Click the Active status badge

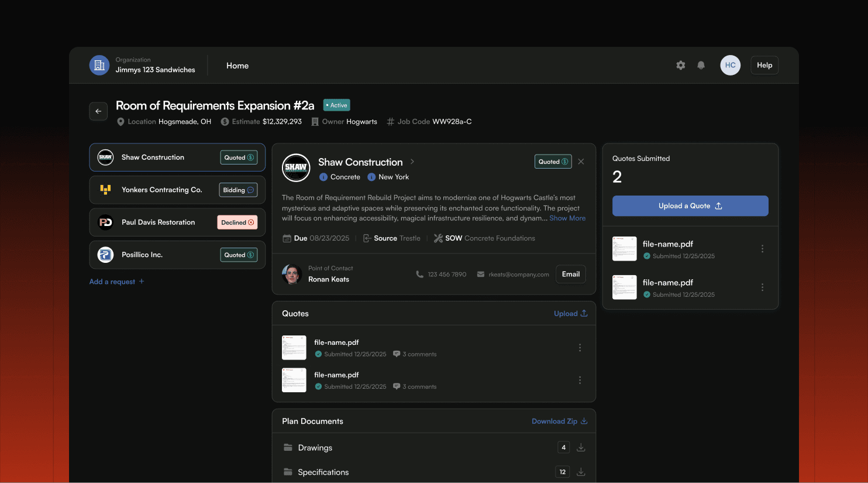(336, 105)
